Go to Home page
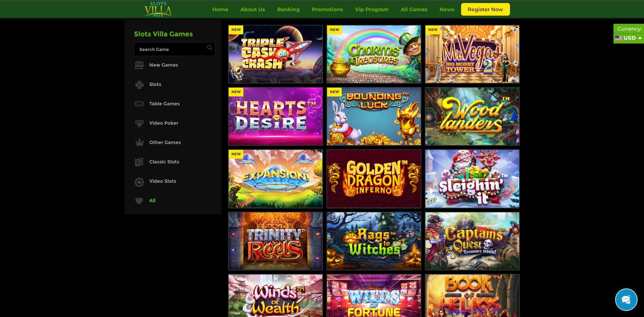This screenshot has height=317, width=644. (x=220, y=10)
